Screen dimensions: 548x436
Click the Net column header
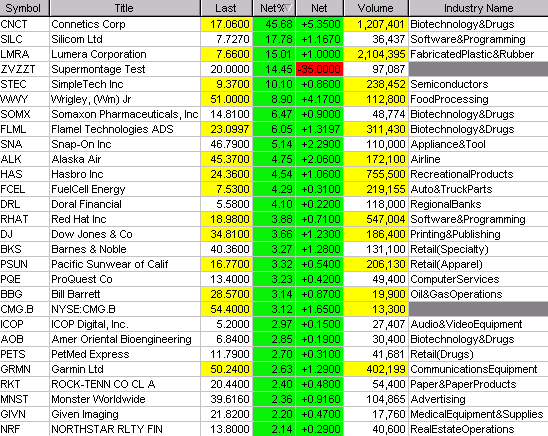pos(319,8)
